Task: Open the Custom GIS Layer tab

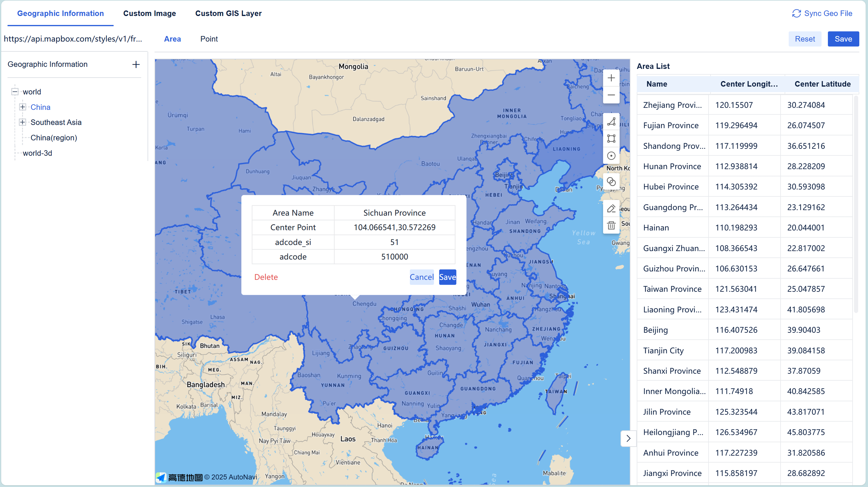Action: pos(228,13)
